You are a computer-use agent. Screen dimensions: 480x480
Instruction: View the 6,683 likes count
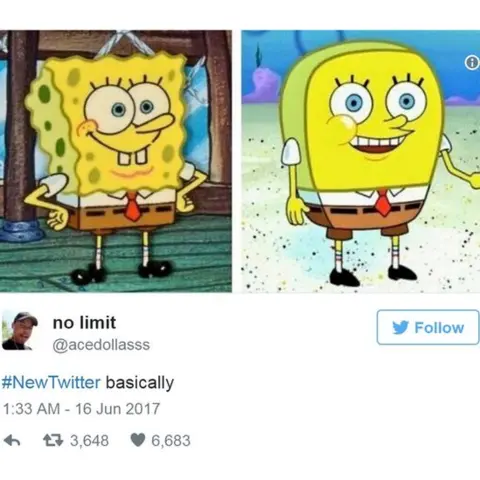point(171,440)
